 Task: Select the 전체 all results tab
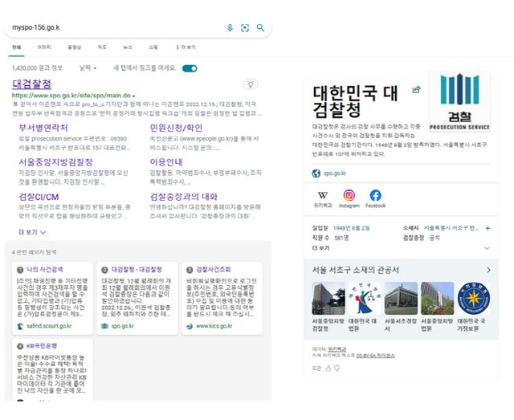16,47
